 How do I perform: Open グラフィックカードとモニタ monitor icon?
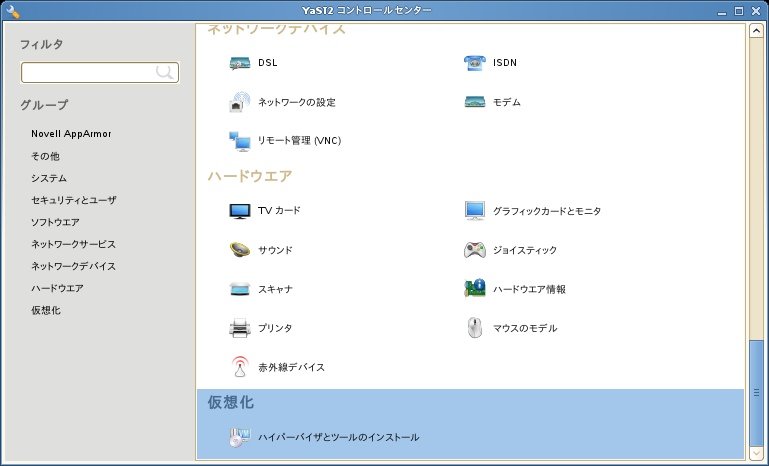(x=475, y=211)
